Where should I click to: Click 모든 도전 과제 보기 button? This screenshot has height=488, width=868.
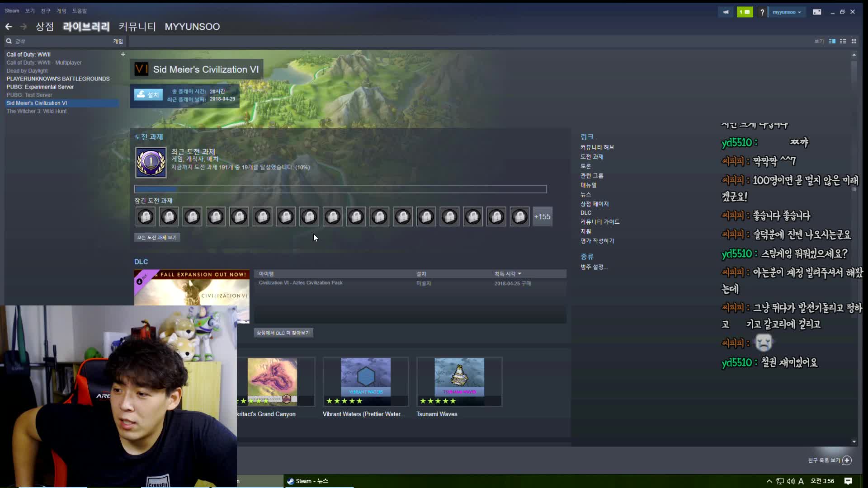(x=157, y=237)
